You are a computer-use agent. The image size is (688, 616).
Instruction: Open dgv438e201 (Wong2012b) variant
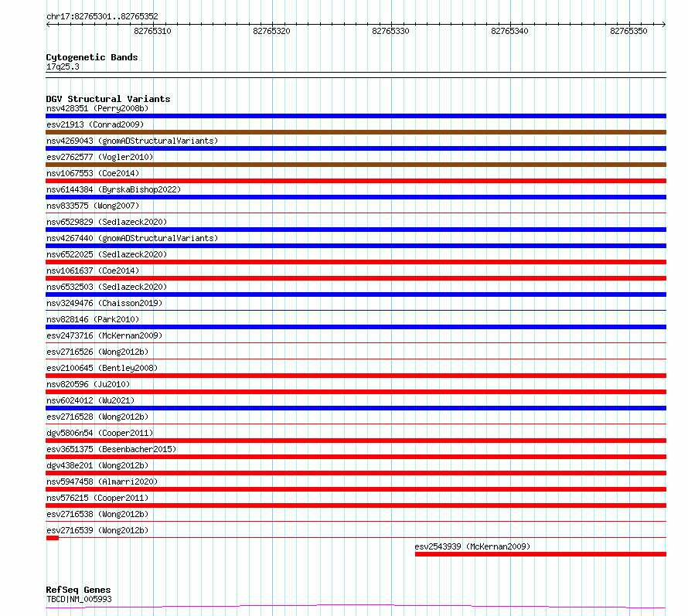pos(97,465)
